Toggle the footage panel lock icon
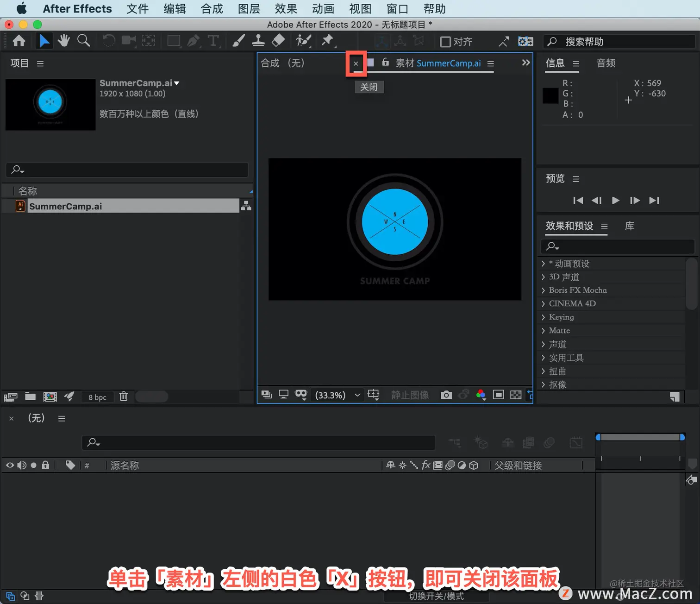700x604 pixels. [x=385, y=62]
